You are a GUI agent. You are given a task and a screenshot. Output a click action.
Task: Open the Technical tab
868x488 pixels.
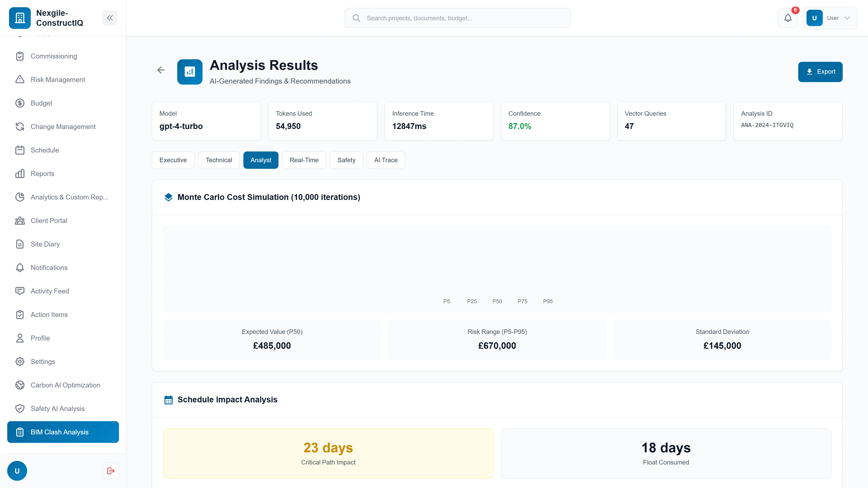[219, 160]
